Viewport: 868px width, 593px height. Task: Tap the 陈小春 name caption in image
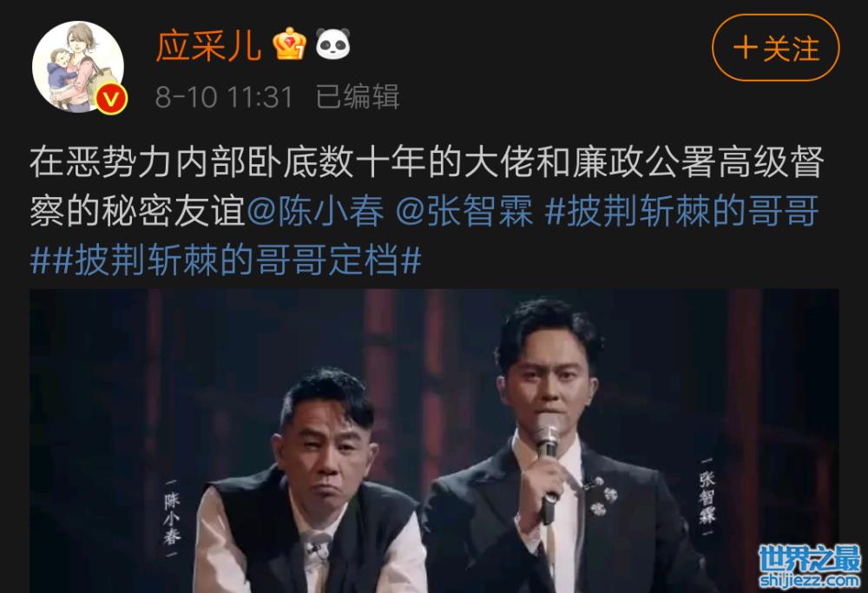tap(172, 518)
